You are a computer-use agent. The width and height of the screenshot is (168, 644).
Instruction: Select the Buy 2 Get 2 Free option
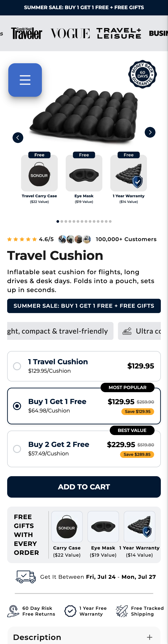coord(84,449)
